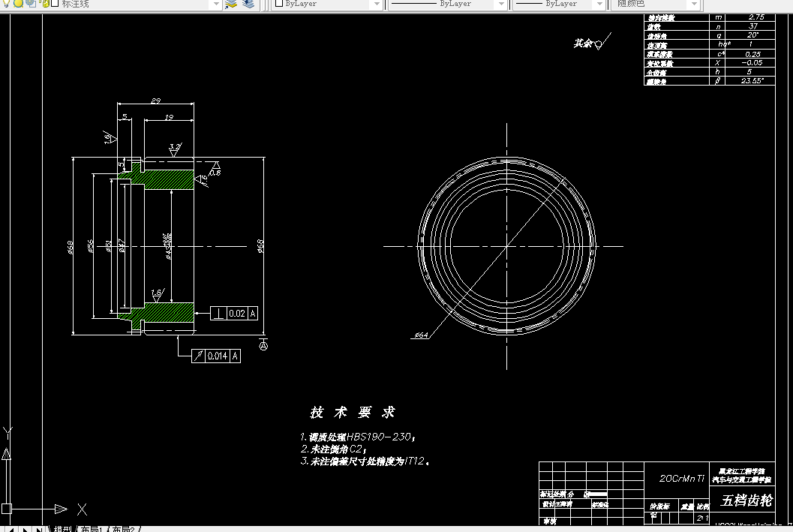The height and width of the screenshot is (532, 793).
Task: Open the ByLayer lineweight dropdown
Action: tap(599, 4)
